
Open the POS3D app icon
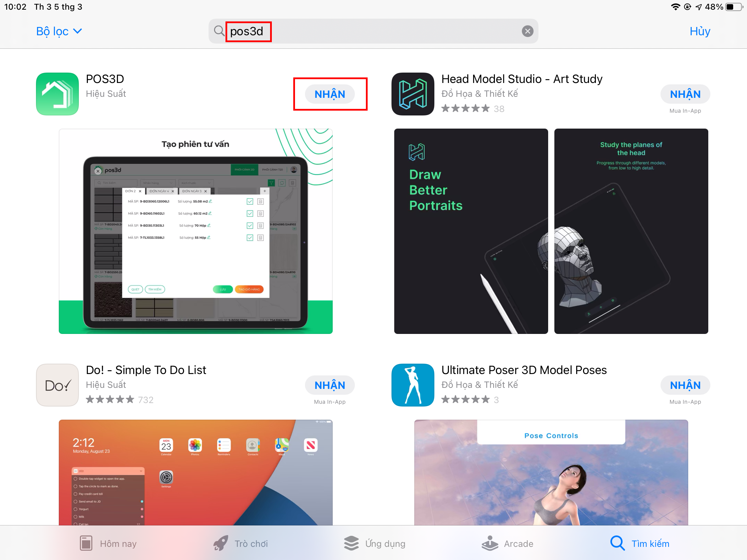point(57,94)
